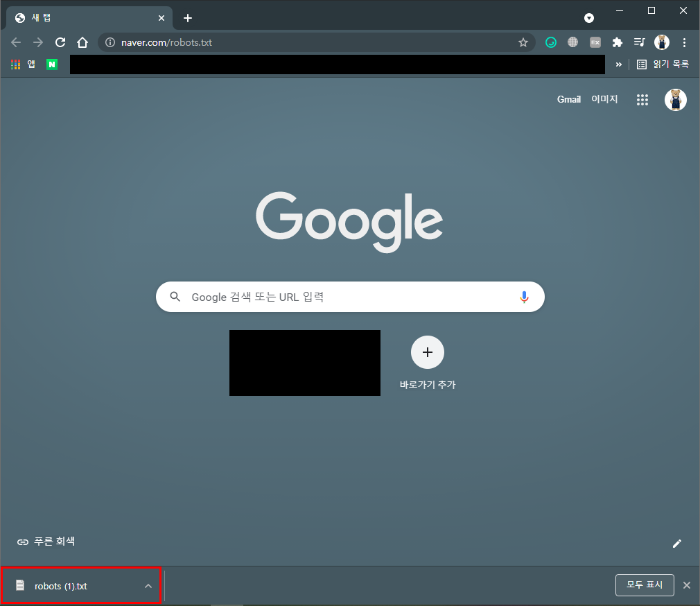
Task: Open the Google apps grid launcher
Action: pyautogui.click(x=642, y=100)
